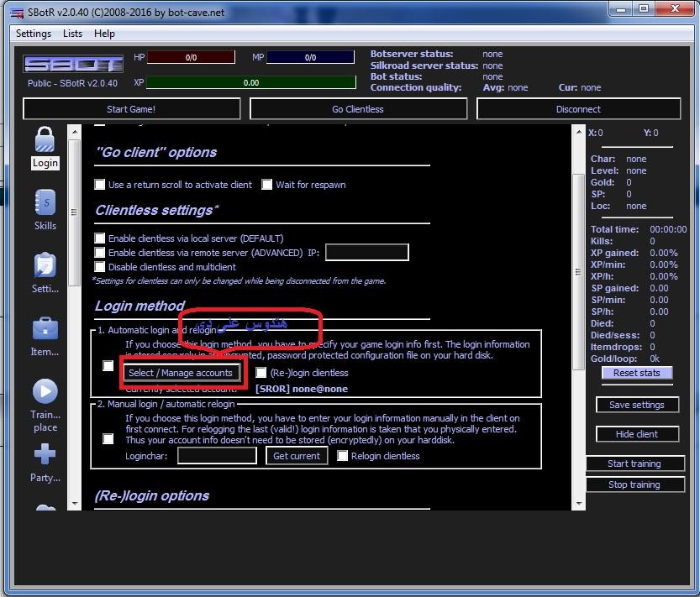Minimize the SBotR window
This screenshot has height=597, width=700.
point(620,9)
